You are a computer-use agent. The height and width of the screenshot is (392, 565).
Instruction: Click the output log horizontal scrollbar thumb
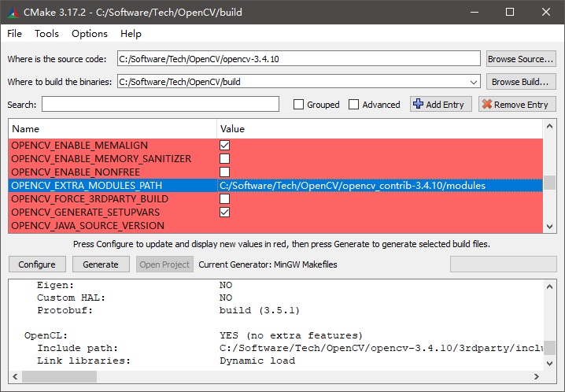[60, 376]
